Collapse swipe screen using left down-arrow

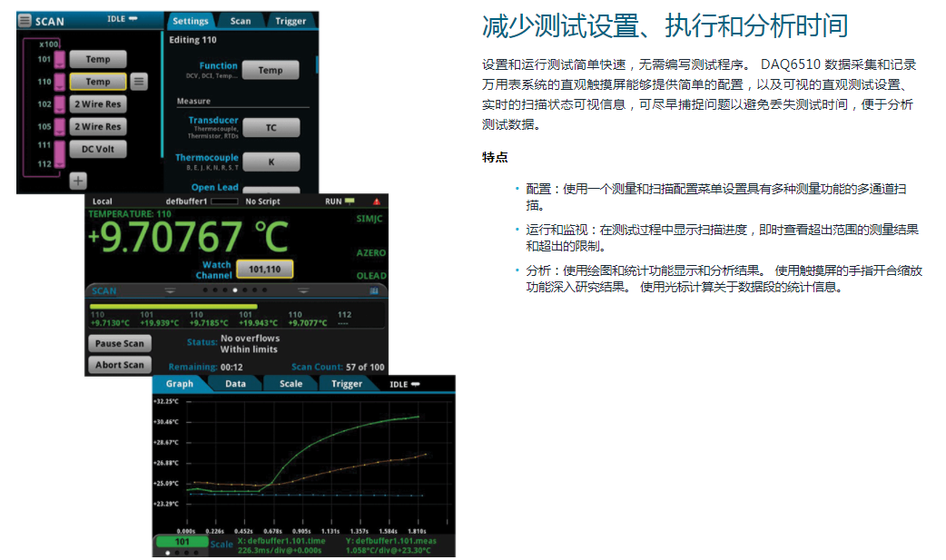pyautogui.click(x=170, y=290)
